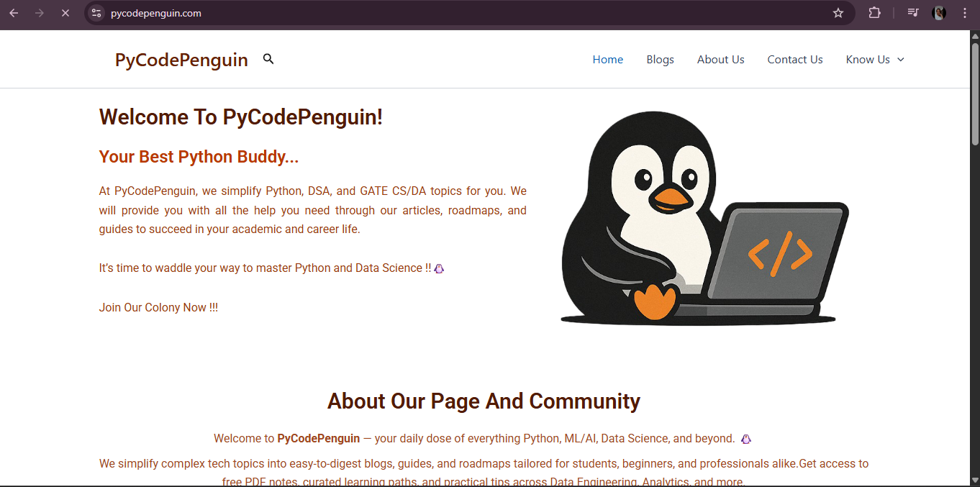Open the media controls icon in toolbar
The image size is (980, 487).
(913, 13)
